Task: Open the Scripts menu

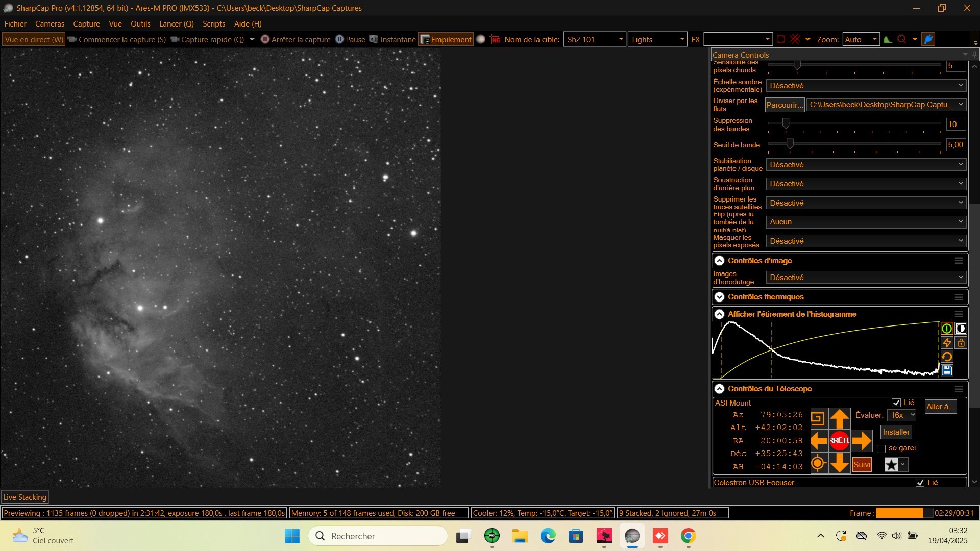Action: coord(214,24)
